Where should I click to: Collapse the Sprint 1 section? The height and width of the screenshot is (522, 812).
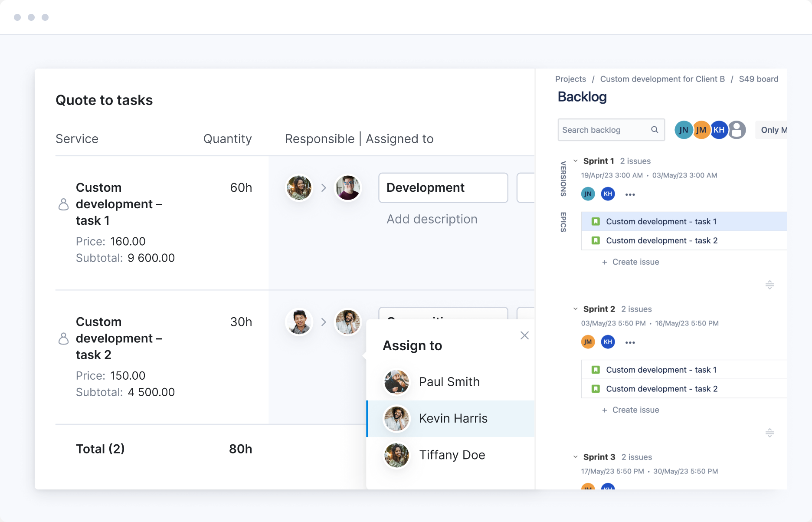(x=576, y=161)
